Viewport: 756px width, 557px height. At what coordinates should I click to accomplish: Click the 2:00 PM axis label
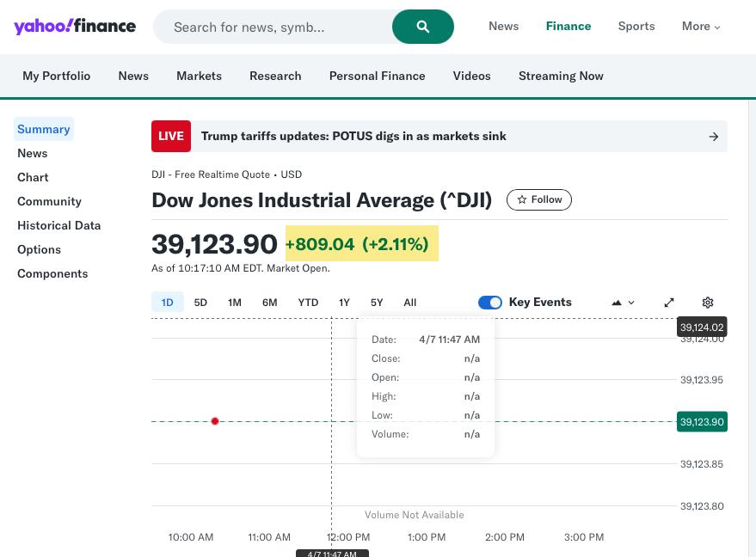[x=505, y=537]
